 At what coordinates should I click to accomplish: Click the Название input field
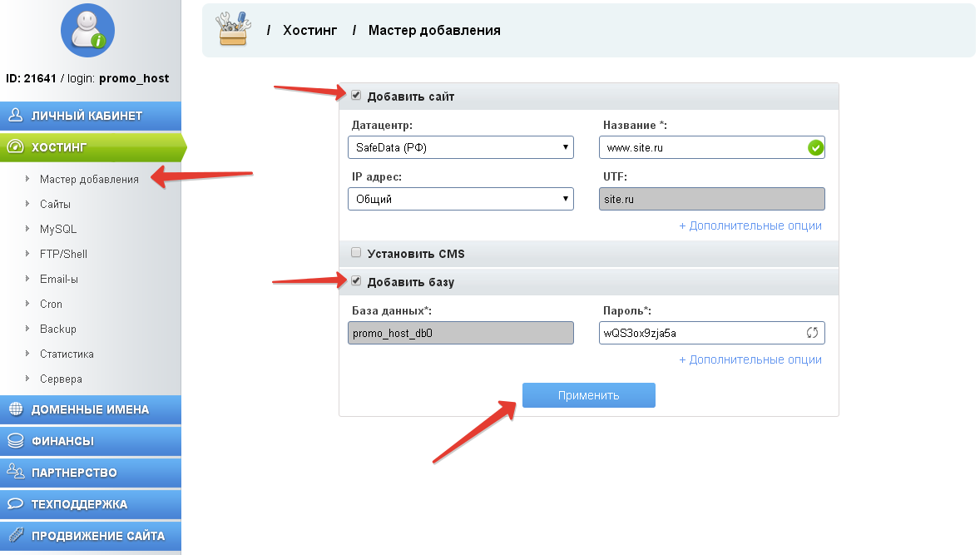tap(701, 148)
